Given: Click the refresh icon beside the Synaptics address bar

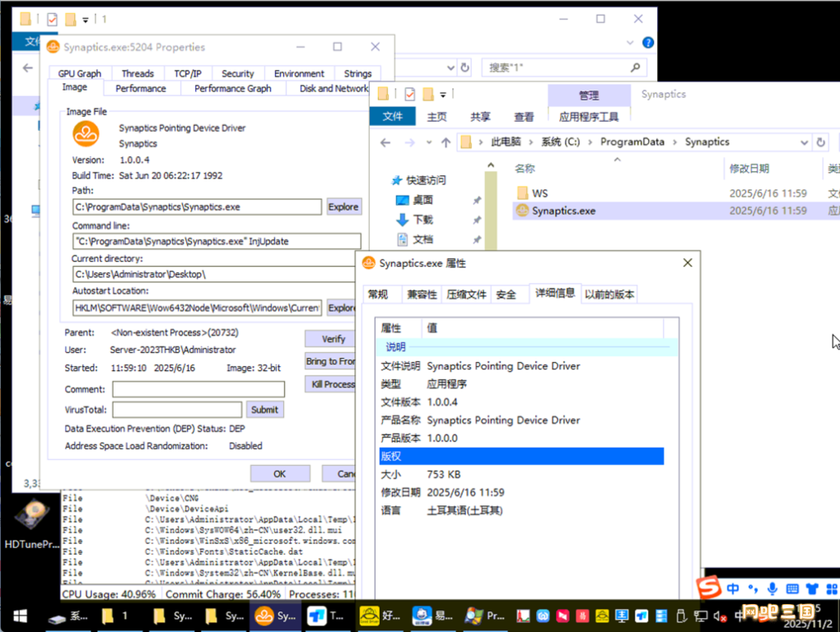Looking at the screenshot, I should [820, 142].
